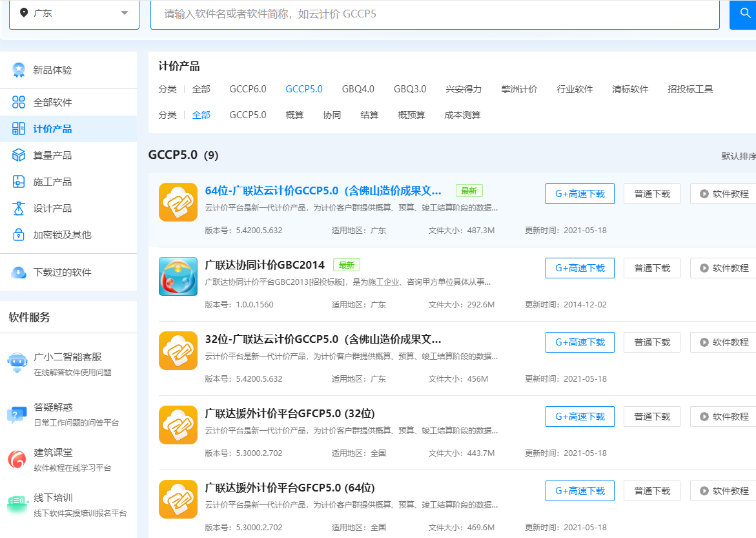This screenshot has width=756, height=538.
Task: Open 线下培训 registration platform
Action: tap(68, 504)
